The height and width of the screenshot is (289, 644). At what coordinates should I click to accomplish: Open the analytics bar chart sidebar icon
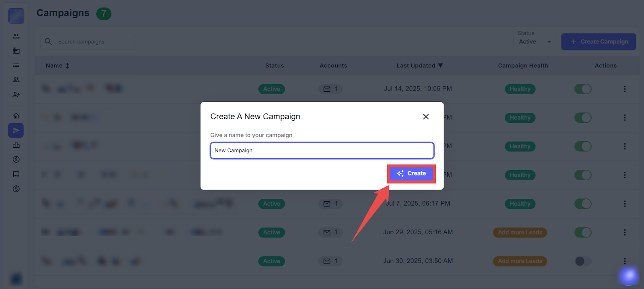point(16,145)
